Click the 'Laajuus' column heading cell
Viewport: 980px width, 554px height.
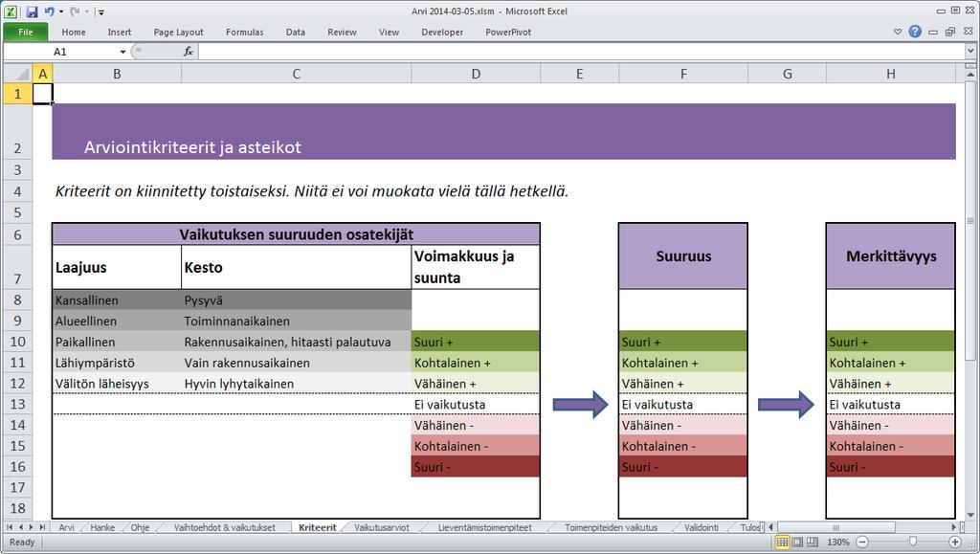point(117,267)
